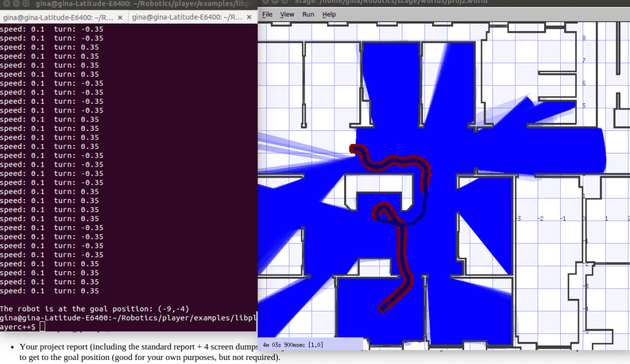Close the first terminal tab
Screen dimensions: 630x364
click(x=120, y=17)
